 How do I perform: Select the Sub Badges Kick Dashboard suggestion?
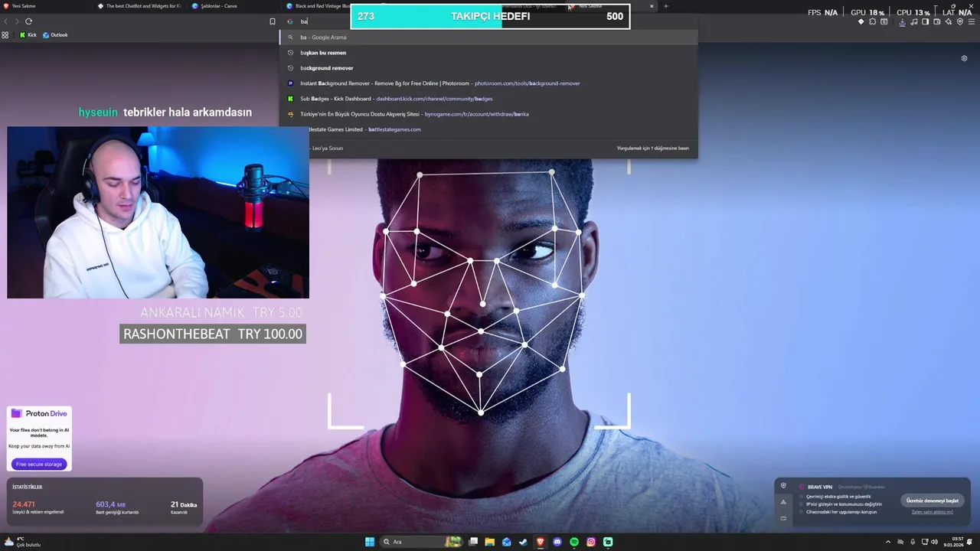(488, 99)
